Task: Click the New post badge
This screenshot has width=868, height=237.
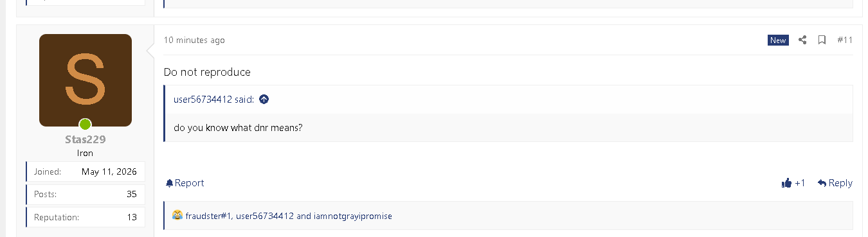Action: [778, 40]
